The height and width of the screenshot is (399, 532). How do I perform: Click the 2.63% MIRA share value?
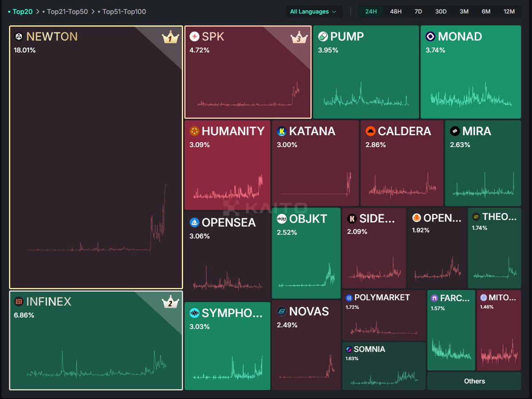pyautogui.click(x=460, y=145)
